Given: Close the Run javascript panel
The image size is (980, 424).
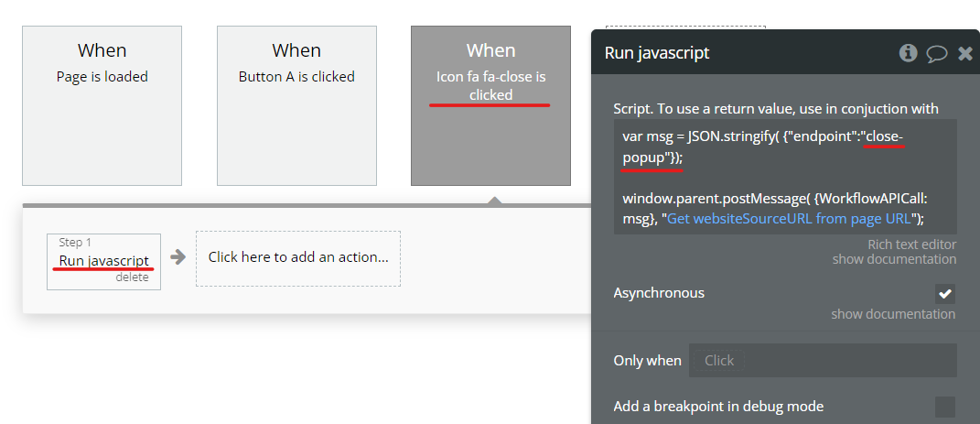Looking at the screenshot, I should 964,53.
